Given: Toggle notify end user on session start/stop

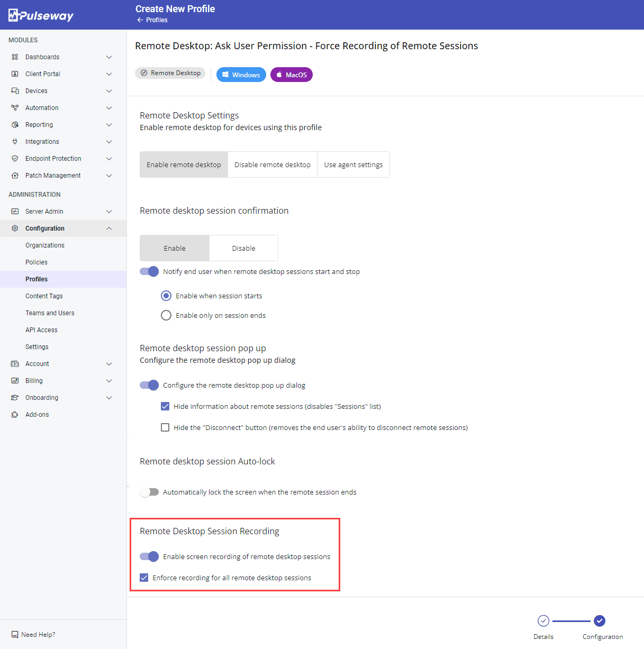Looking at the screenshot, I should (x=149, y=271).
